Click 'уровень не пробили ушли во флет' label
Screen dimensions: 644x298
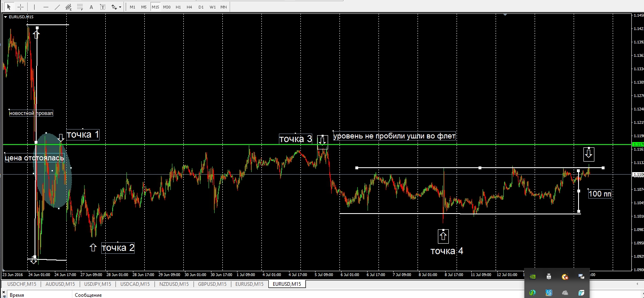tap(394, 136)
